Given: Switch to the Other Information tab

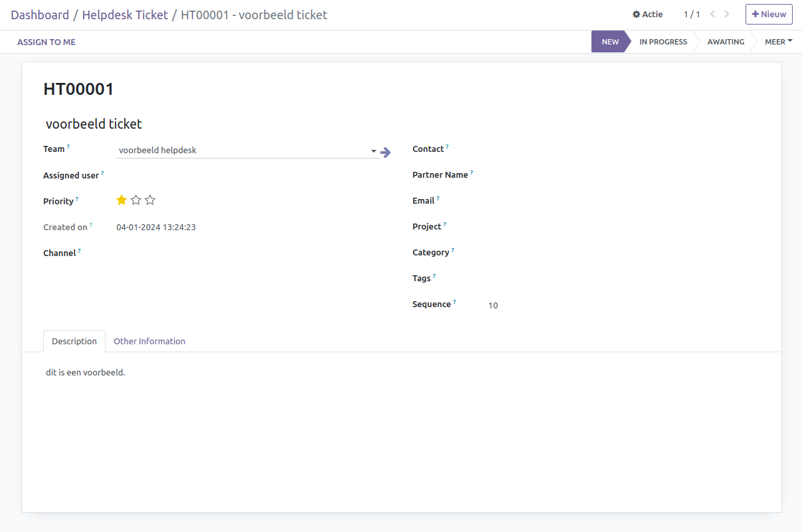Looking at the screenshot, I should [x=149, y=341].
